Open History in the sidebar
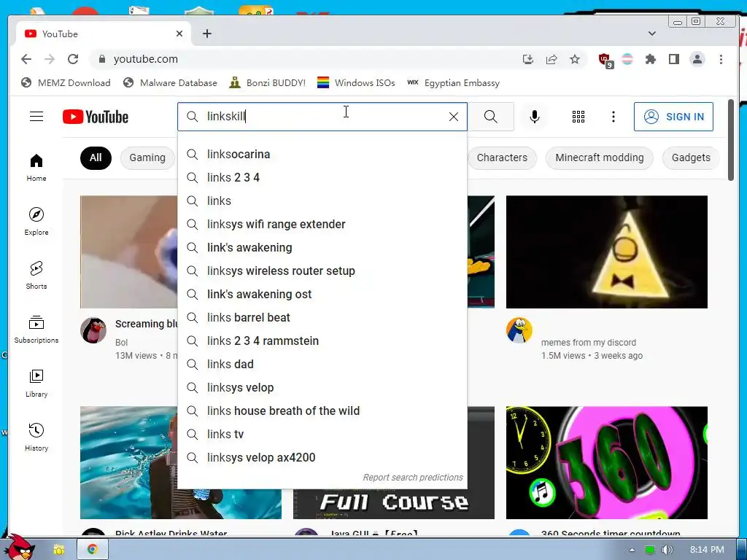Image resolution: width=747 pixels, height=560 pixels. pyautogui.click(x=36, y=437)
